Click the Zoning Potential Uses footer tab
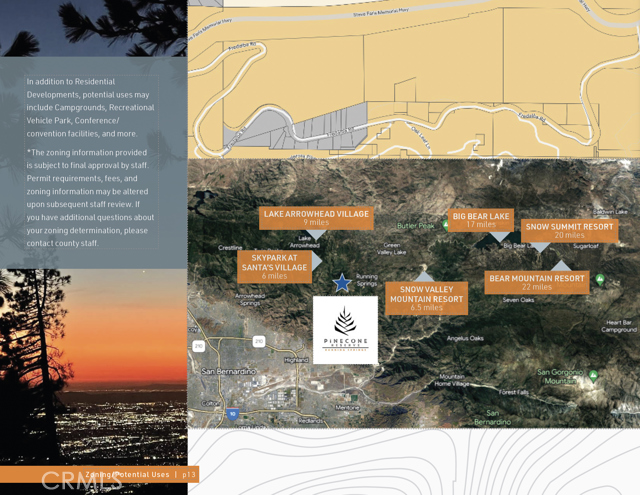The width and height of the screenshot is (640, 495). tap(100, 474)
